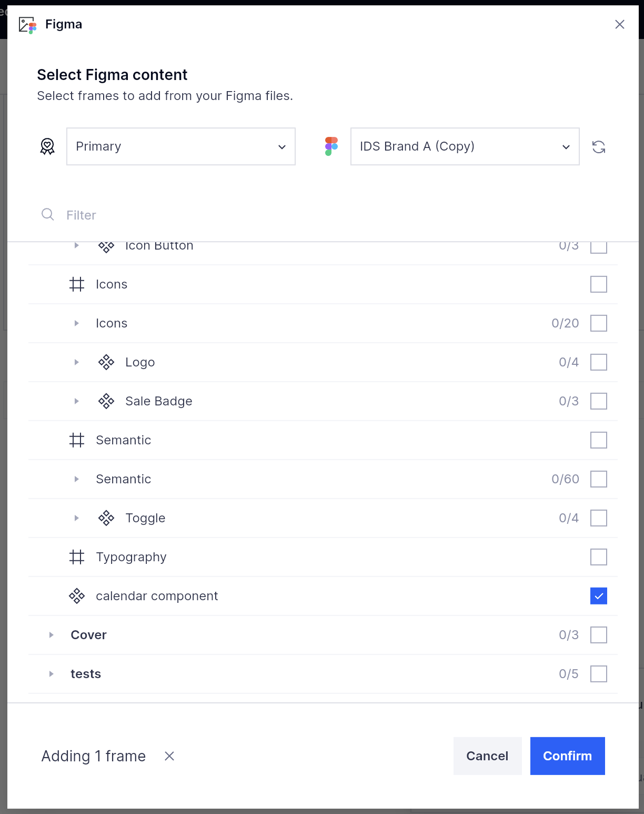Expand the Cover section

point(52,634)
